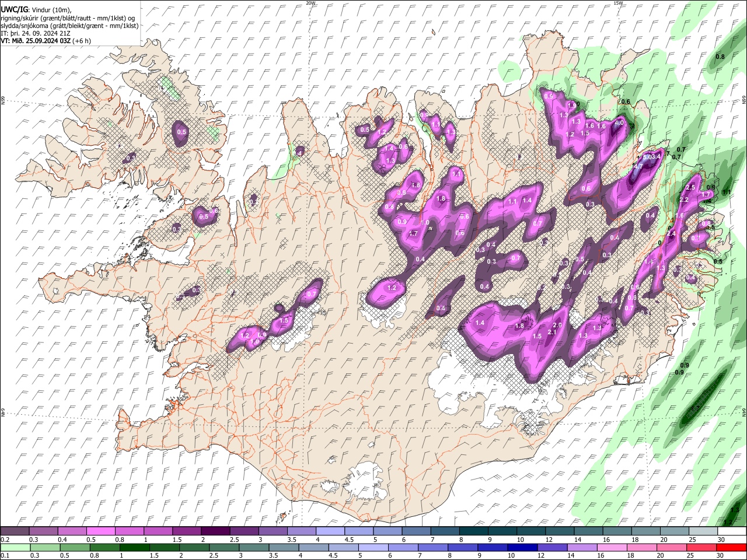Click the darkest green 1–1.5 swatch in the lower legend

click(134, 547)
